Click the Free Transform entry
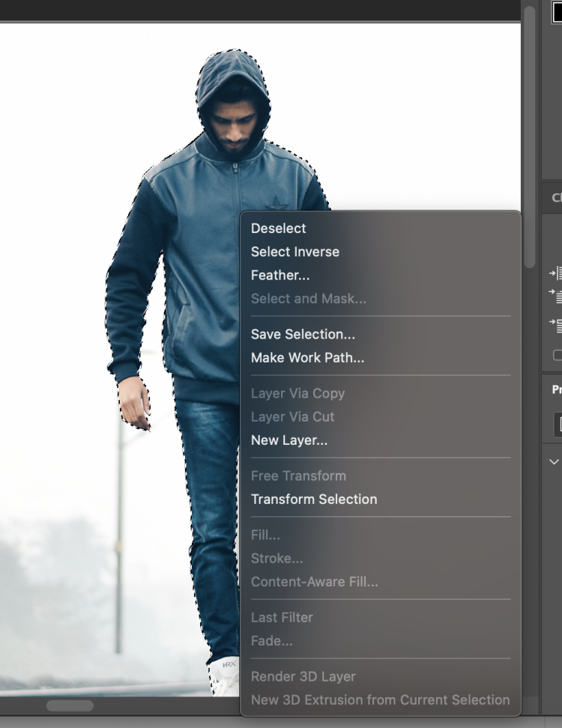The width and height of the screenshot is (562, 728). coord(298,476)
